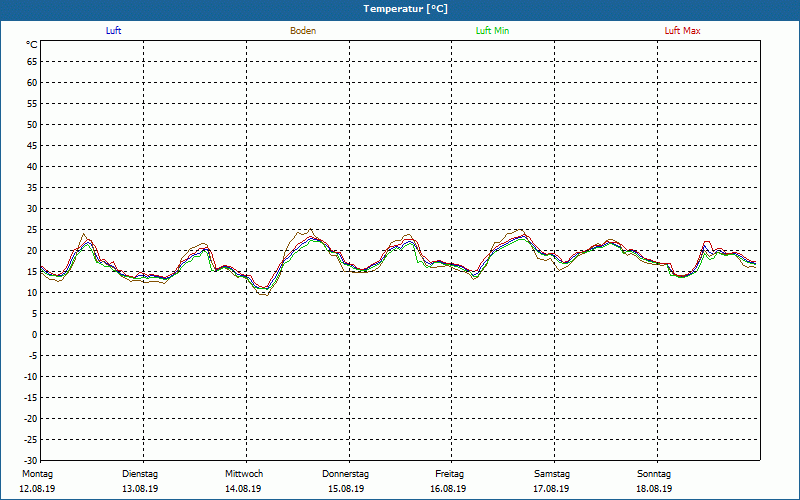800x500 pixels.
Task: Click the 'Luft Min' legend label
Action: 492,31
